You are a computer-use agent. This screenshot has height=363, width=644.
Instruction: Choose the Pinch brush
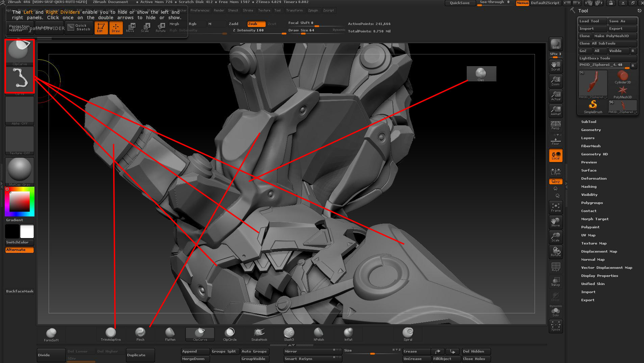pos(140,334)
